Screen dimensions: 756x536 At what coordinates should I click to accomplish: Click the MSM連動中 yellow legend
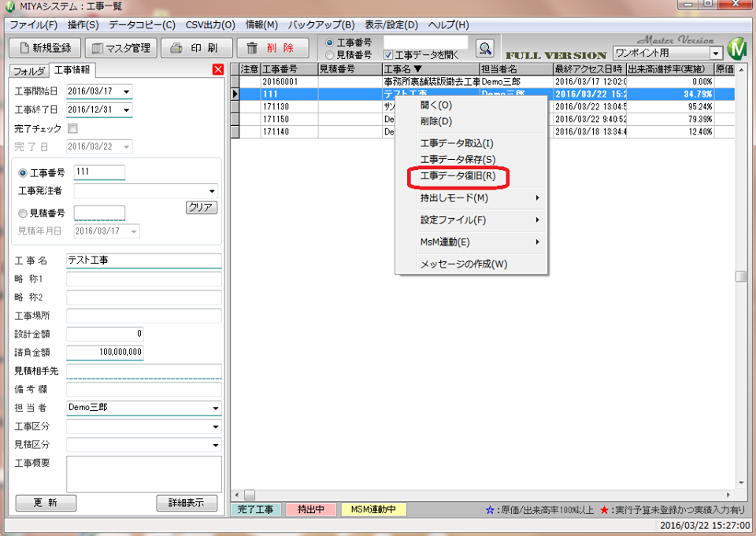pyautogui.click(x=373, y=509)
